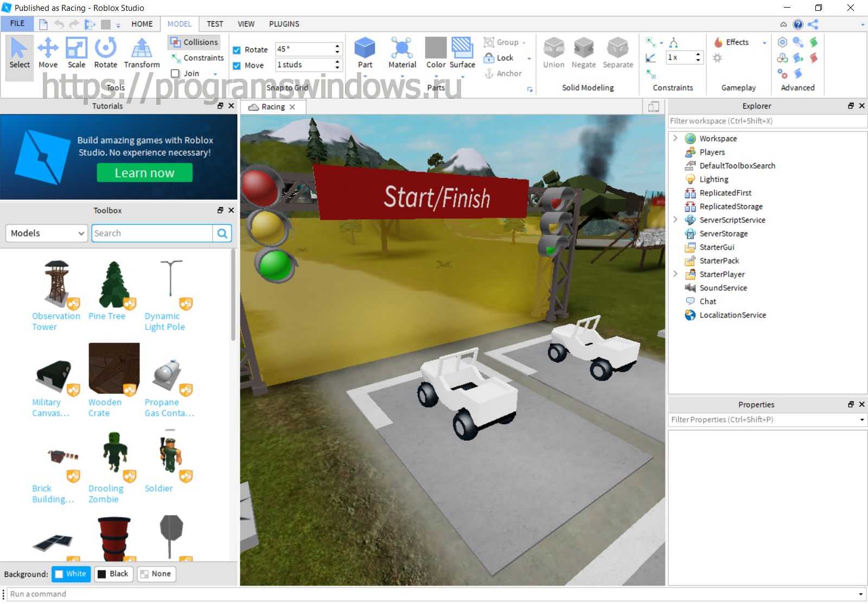
Task: Open the Surface tool
Action: tap(462, 53)
